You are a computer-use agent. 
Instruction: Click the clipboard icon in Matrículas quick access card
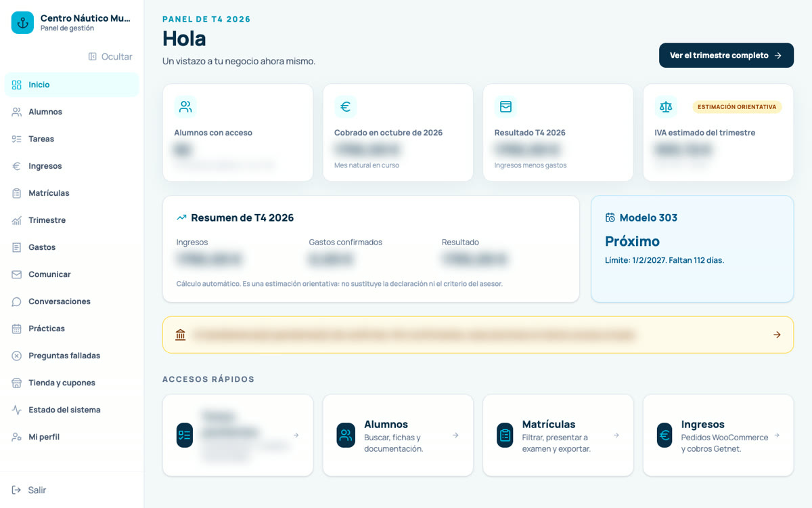click(505, 435)
